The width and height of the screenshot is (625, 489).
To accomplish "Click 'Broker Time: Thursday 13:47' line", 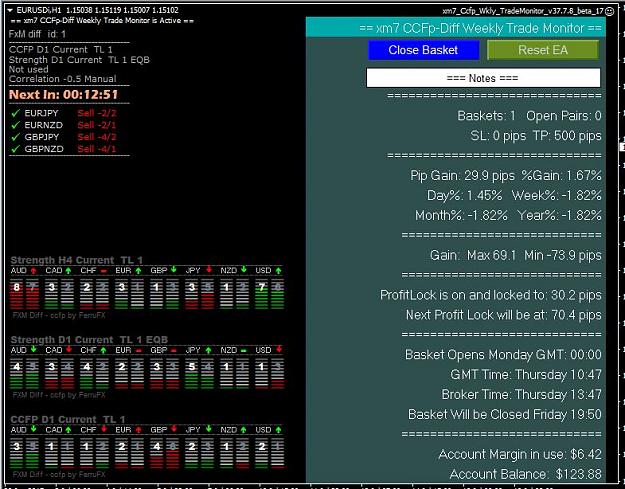I will 521,395.
